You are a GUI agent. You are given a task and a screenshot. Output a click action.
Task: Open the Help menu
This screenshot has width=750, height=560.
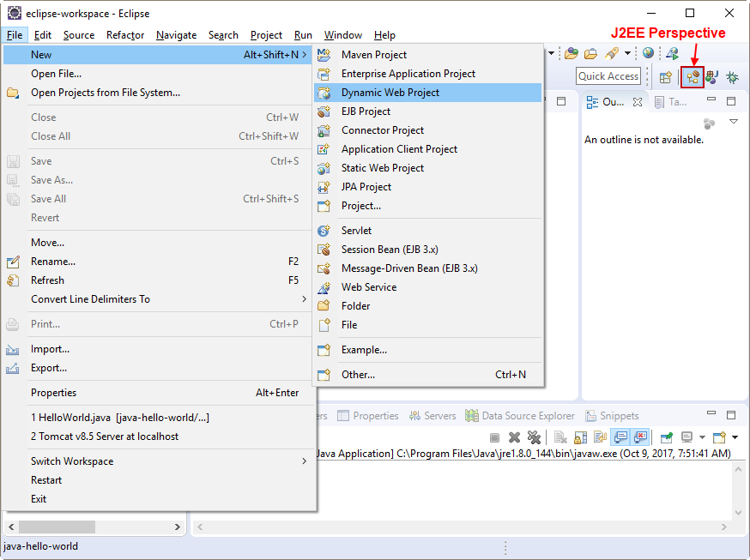tap(384, 35)
